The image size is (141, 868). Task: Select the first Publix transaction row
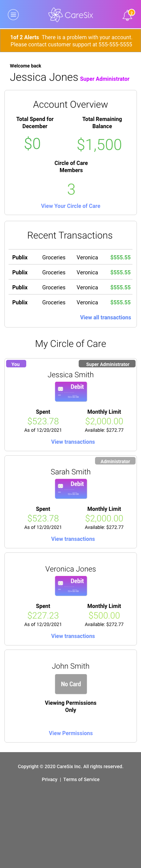[70, 257]
